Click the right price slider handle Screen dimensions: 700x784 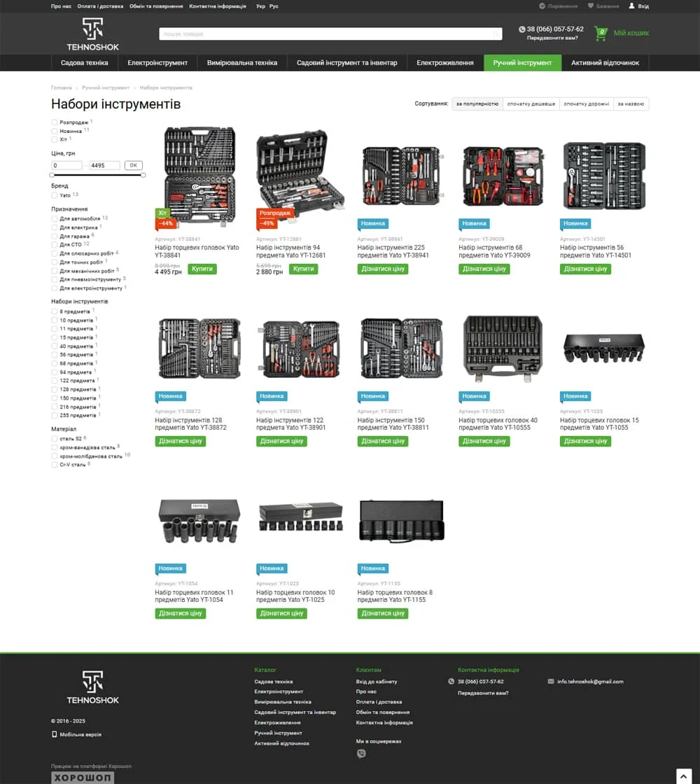[x=143, y=175]
